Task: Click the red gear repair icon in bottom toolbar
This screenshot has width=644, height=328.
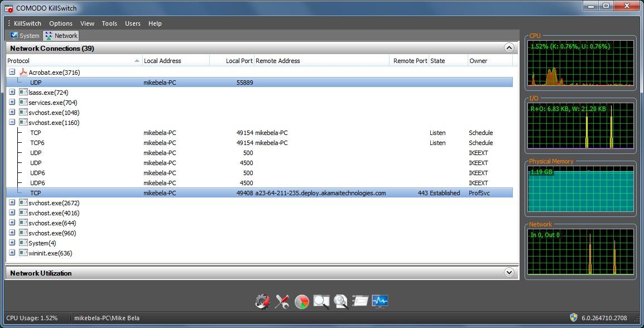Action: (x=262, y=302)
